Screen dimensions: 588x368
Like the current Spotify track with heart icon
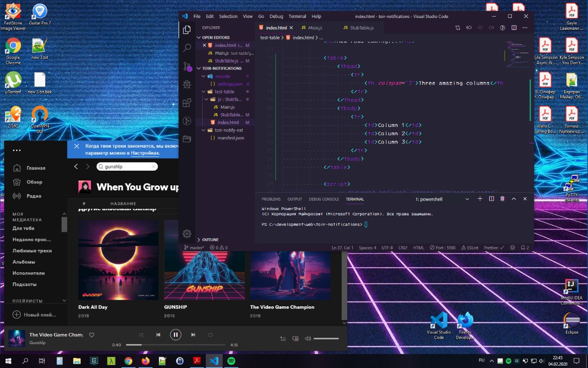pos(91,335)
